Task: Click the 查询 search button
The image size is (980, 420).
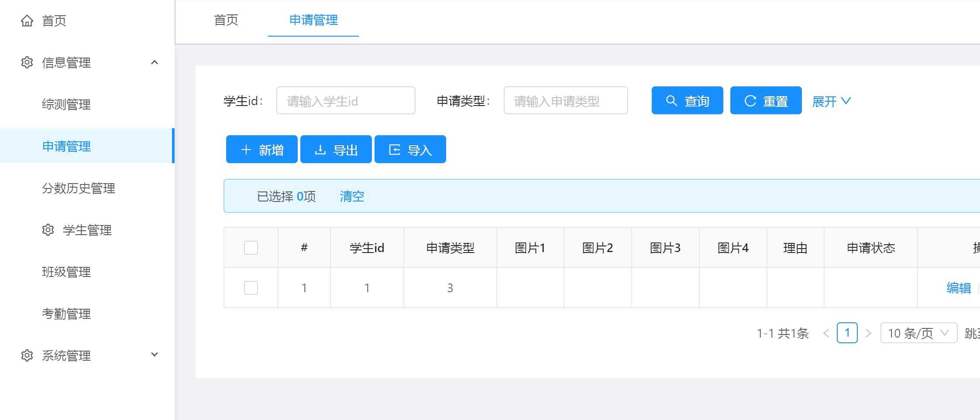Action: click(x=688, y=100)
